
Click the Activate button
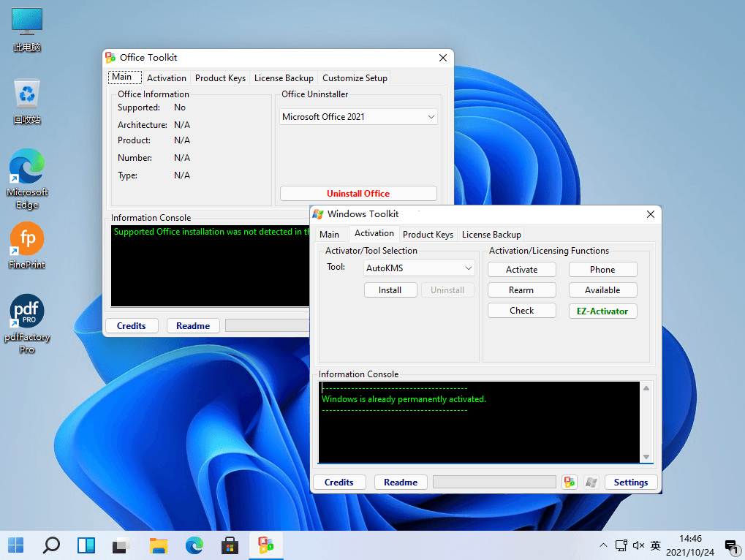click(x=522, y=269)
